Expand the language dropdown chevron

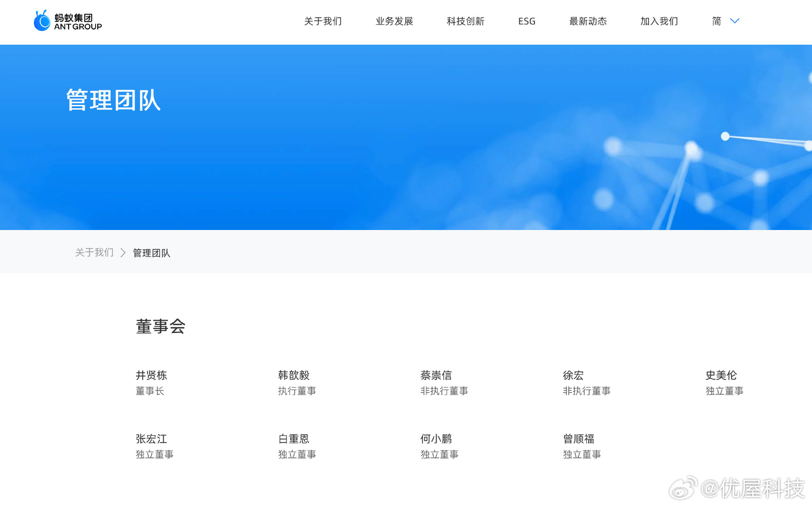click(x=735, y=21)
